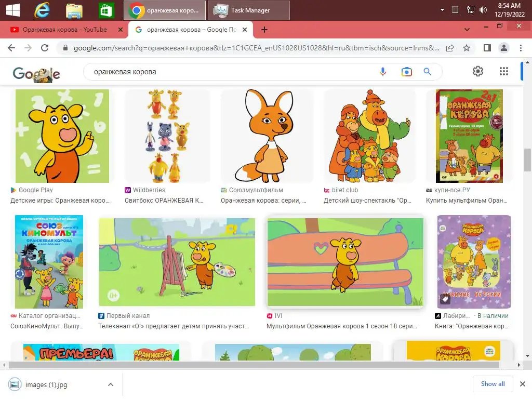
Task: Share this page icon in address bar
Action: coord(450,48)
